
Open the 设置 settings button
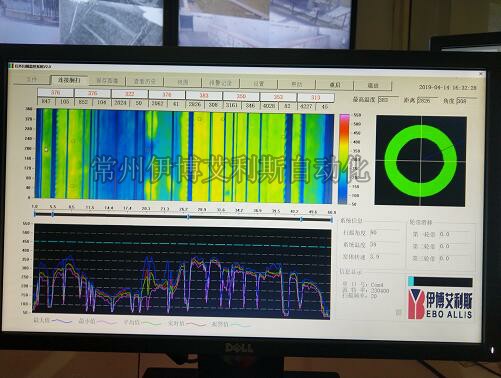[258, 83]
